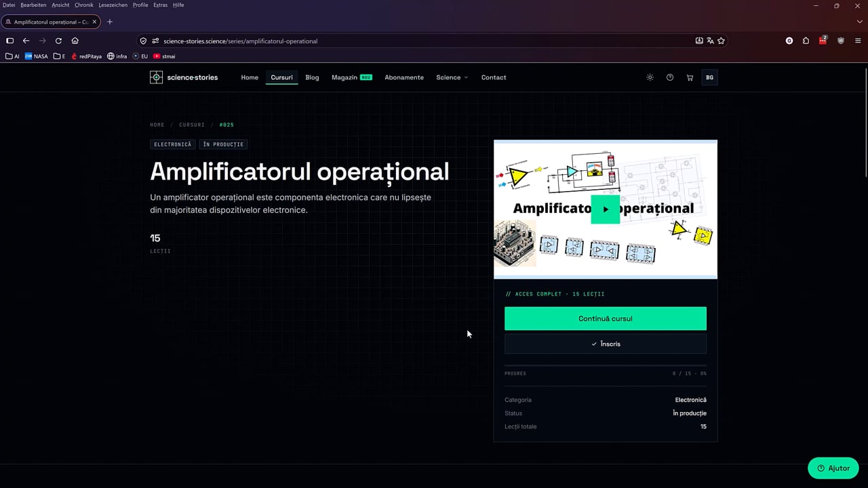Toggle the light/dark theme sun icon
868x488 pixels.
650,77
